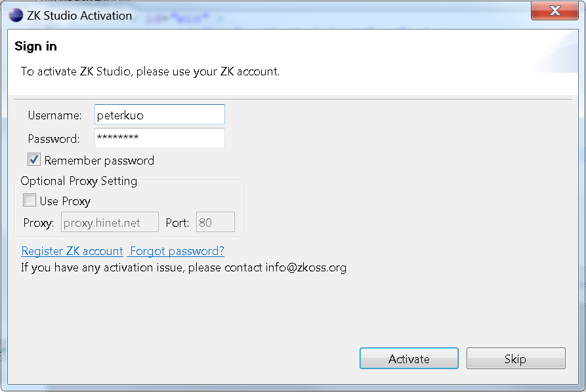
Task: Click the Port field showing 80
Action: [216, 222]
